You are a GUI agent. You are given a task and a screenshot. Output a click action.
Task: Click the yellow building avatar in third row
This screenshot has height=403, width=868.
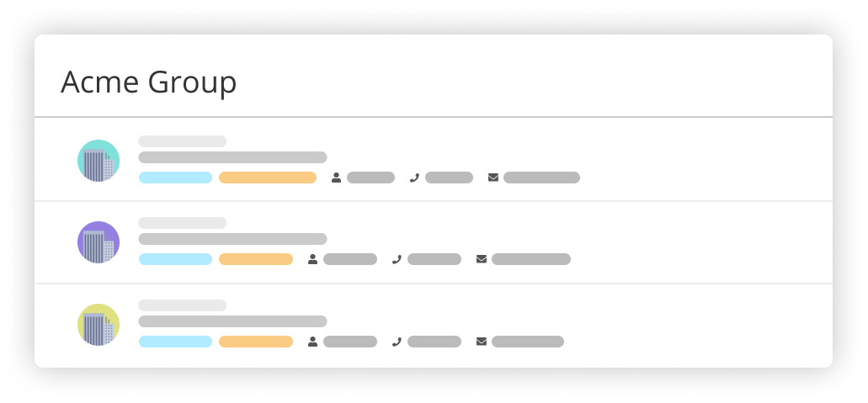[99, 325]
